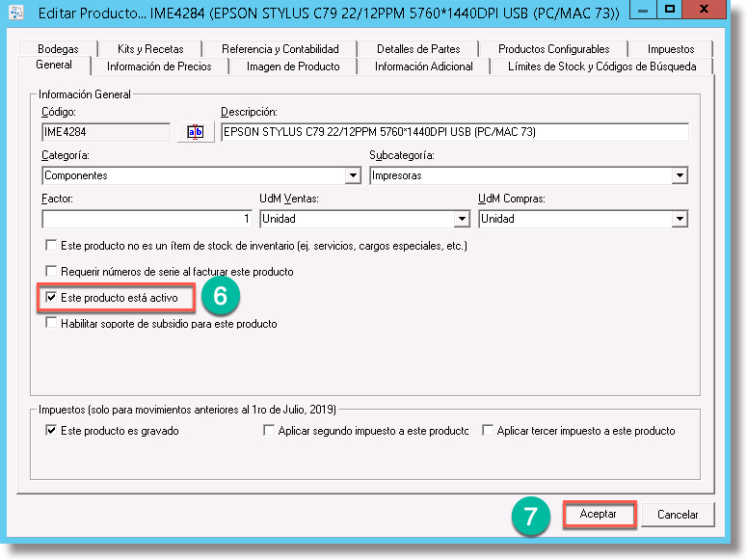Open Información Adicional tab
Image resolution: width=747 pixels, height=560 pixels.
(423, 67)
